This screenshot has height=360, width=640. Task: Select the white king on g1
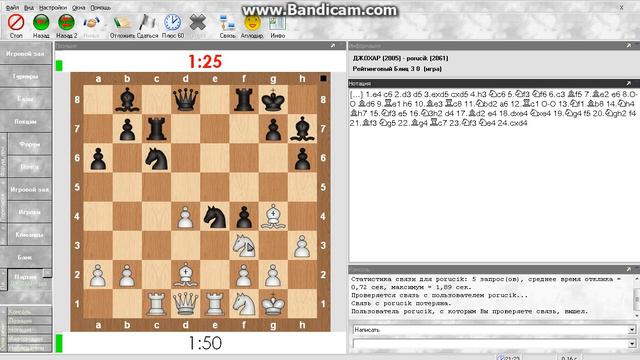(273, 304)
